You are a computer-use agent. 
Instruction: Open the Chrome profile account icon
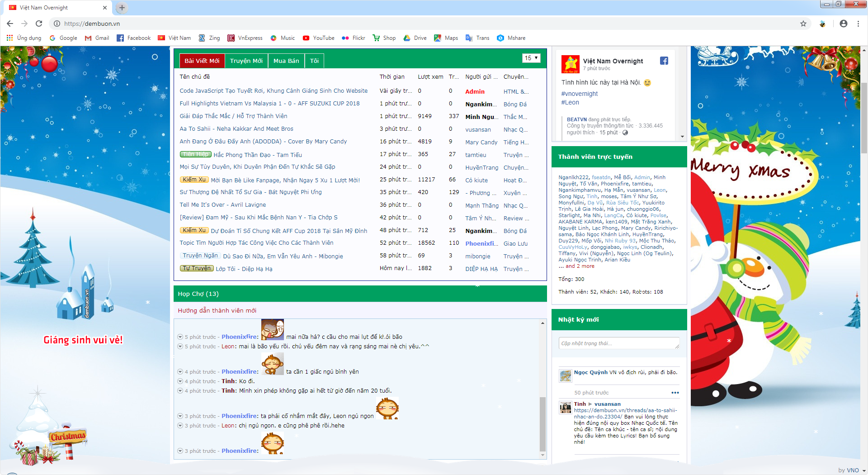pyautogui.click(x=844, y=24)
